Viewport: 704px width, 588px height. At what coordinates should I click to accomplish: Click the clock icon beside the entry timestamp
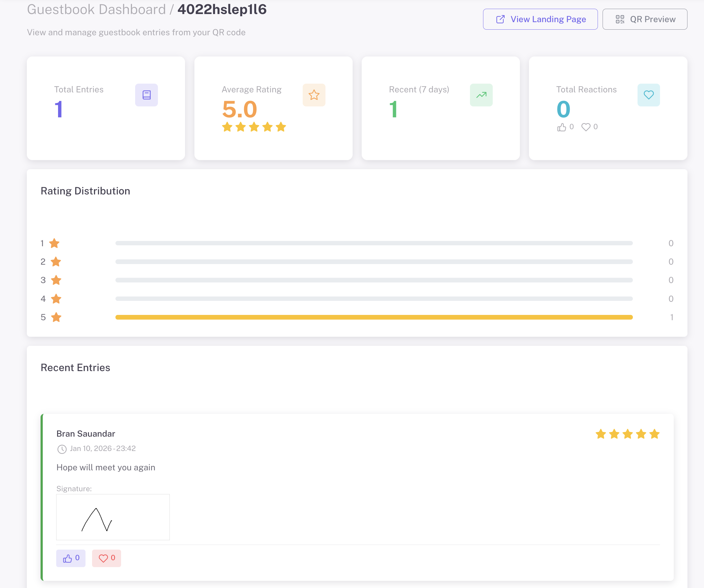tap(62, 449)
